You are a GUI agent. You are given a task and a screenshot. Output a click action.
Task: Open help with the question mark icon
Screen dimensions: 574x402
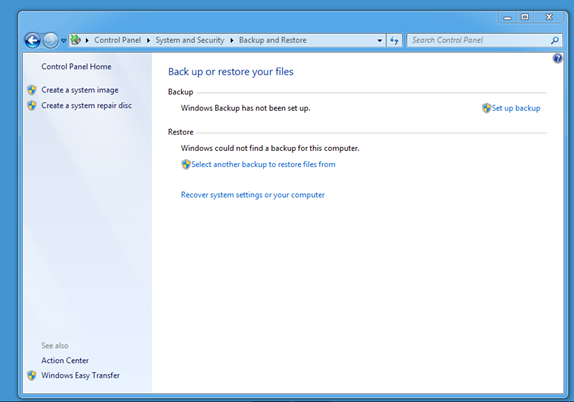coord(557,58)
